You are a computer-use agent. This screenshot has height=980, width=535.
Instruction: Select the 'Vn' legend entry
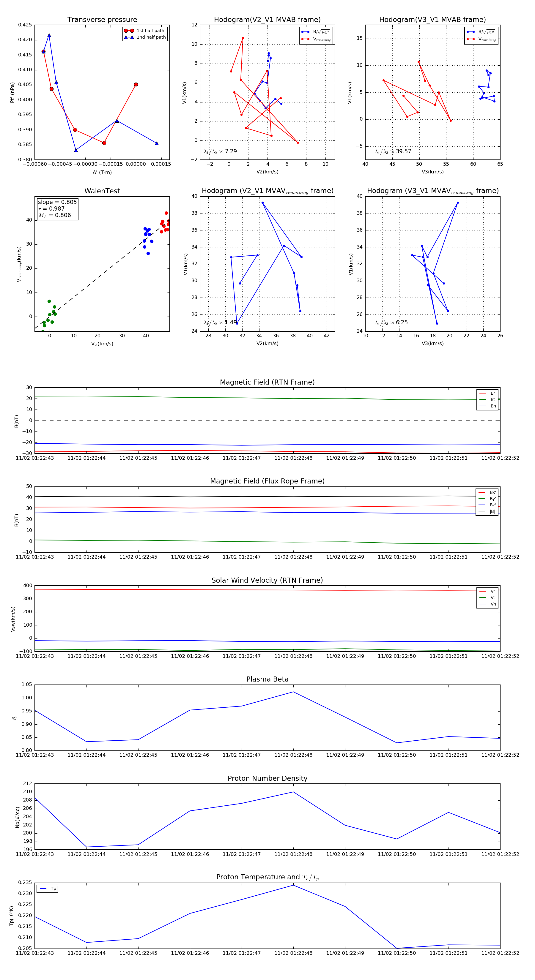[488, 604]
